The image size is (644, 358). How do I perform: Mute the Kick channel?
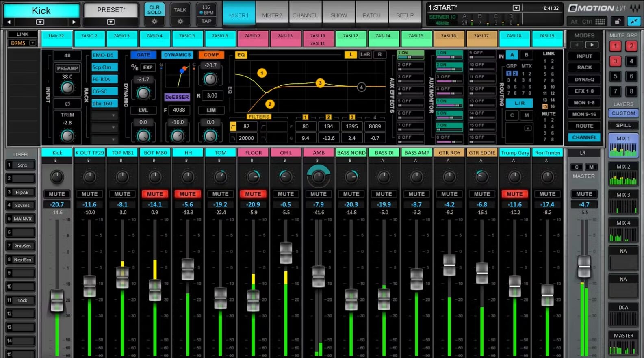57,194
